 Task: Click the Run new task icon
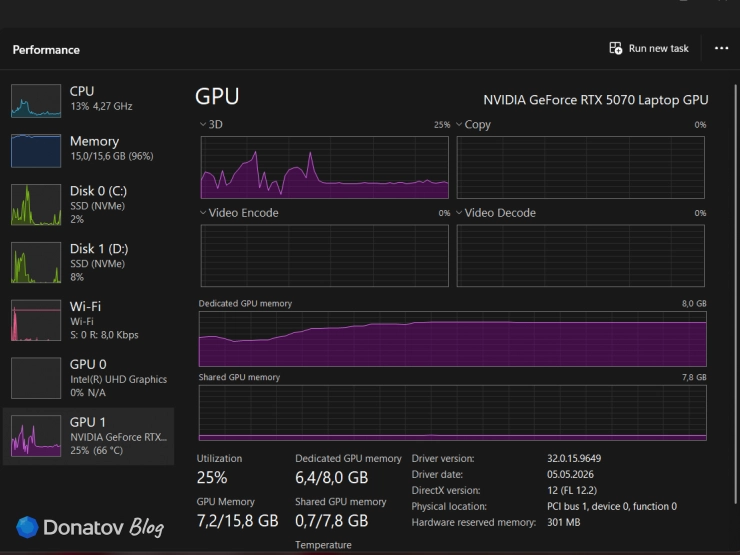[615, 48]
